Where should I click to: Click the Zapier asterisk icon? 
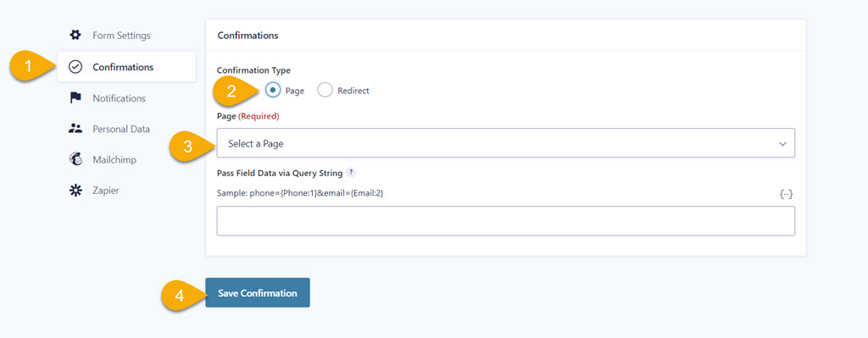(x=75, y=191)
